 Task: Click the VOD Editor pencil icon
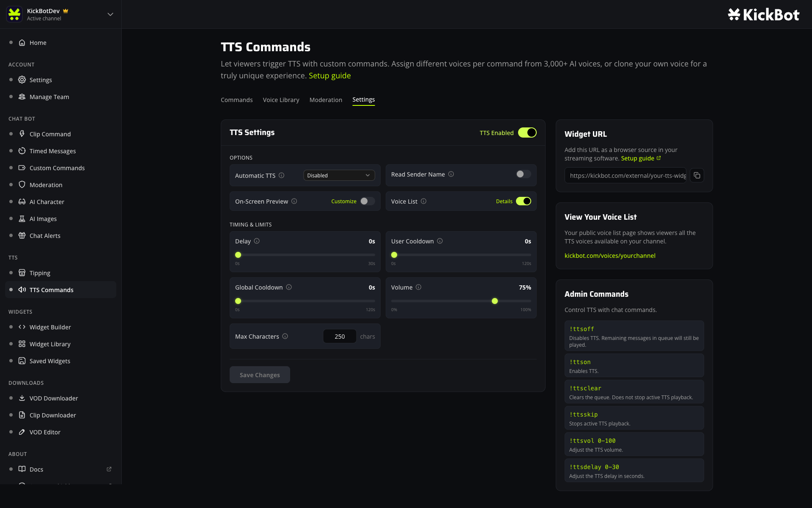click(x=22, y=432)
